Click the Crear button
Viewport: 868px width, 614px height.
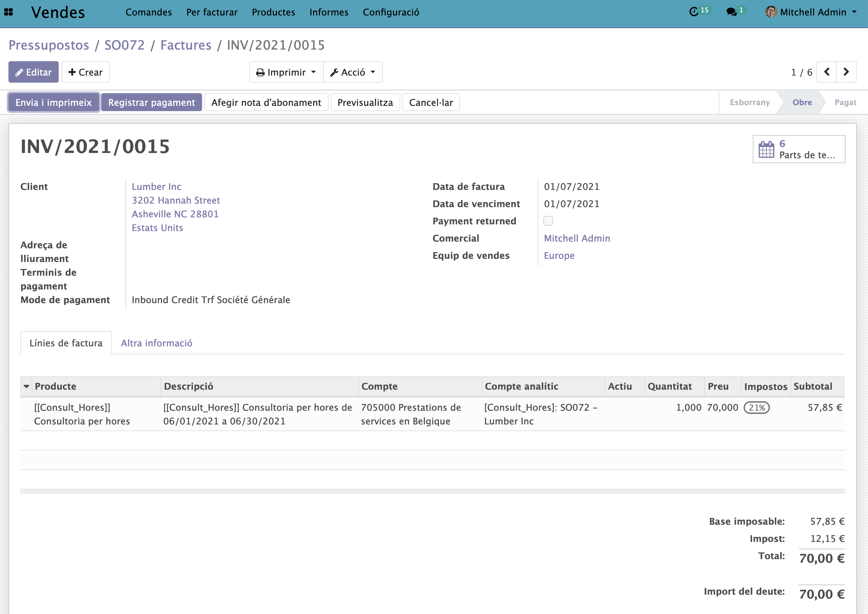pyautogui.click(x=85, y=72)
